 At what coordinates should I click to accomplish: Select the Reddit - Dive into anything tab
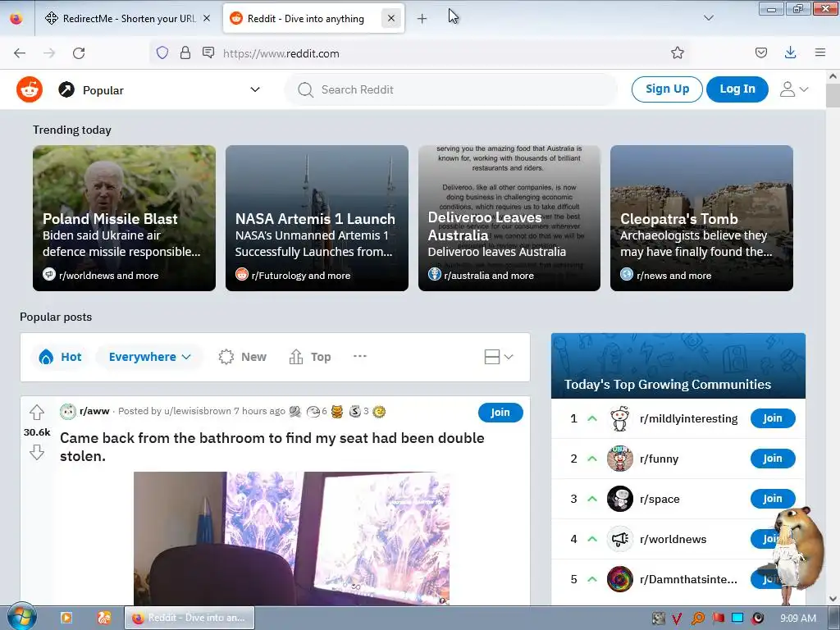pos(305,18)
